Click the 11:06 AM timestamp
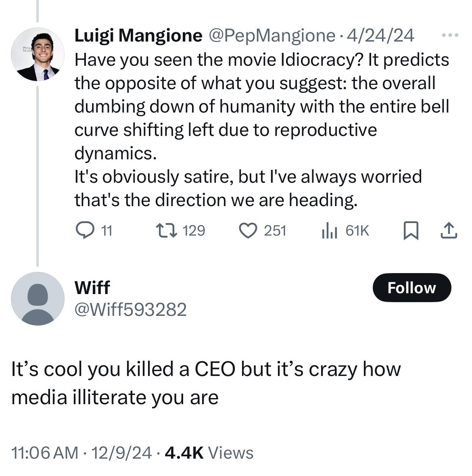 pyautogui.click(x=45, y=453)
